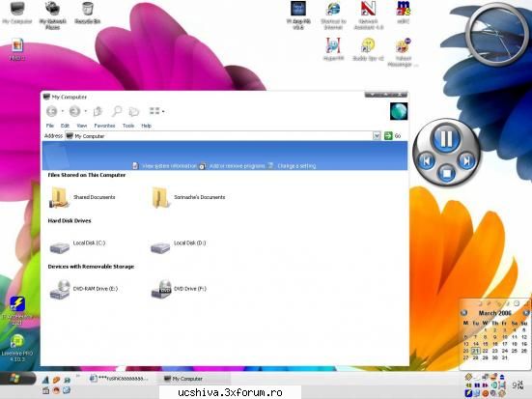The image size is (532, 399).
Task: Select Local Disk (C:) drive
Action: tap(77, 246)
